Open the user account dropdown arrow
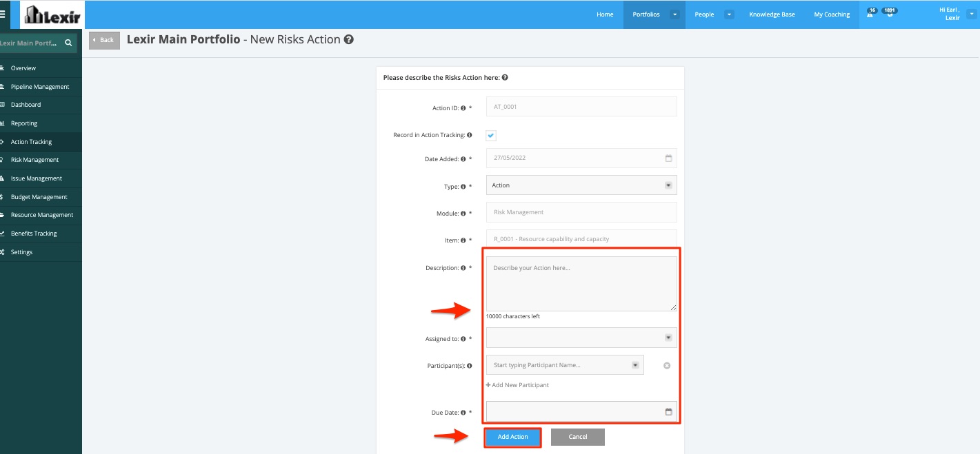The width and height of the screenshot is (980, 454). tap(972, 14)
